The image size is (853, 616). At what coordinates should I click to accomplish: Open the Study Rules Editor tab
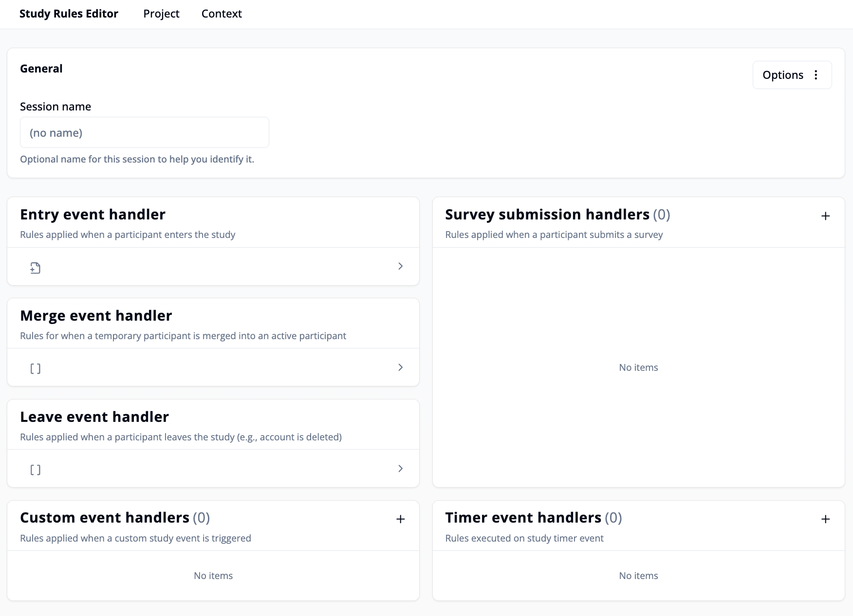(x=69, y=14)
